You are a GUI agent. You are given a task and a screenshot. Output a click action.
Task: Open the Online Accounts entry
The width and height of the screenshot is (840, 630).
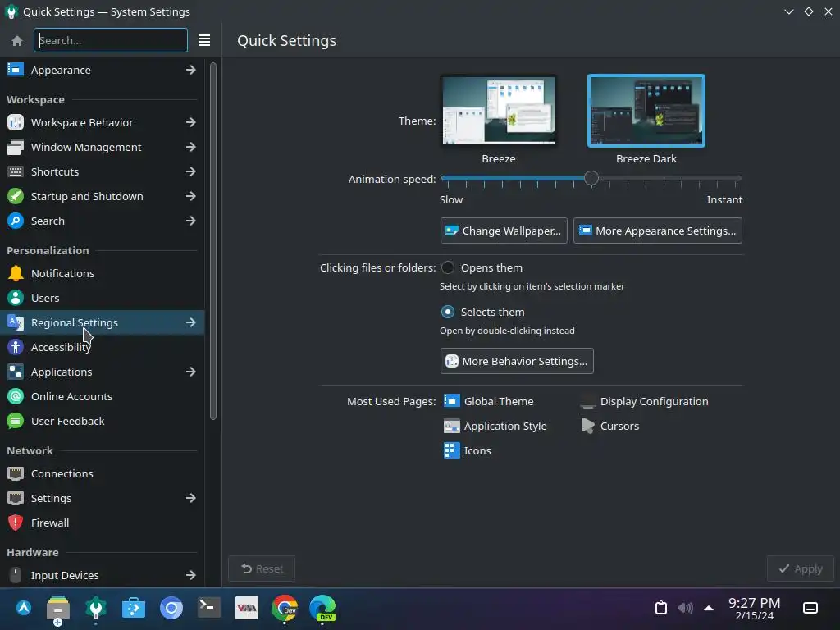pyautogui.click(x=102, y=396)
